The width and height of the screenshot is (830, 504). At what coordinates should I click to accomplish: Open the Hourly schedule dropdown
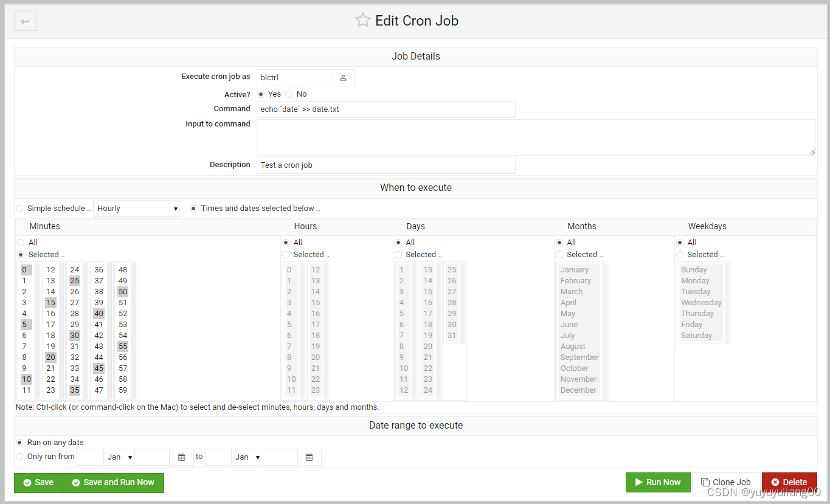136,208
